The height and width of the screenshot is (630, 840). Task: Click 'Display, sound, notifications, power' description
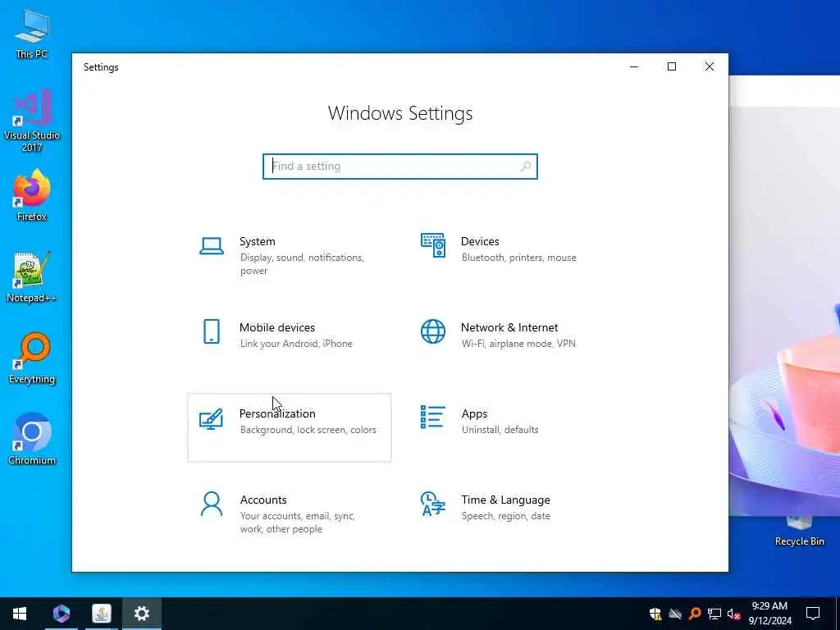pos(302,264)
